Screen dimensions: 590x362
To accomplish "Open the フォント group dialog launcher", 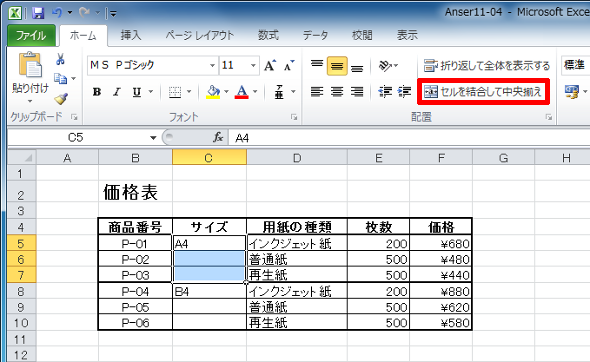I will pos(294,117).
